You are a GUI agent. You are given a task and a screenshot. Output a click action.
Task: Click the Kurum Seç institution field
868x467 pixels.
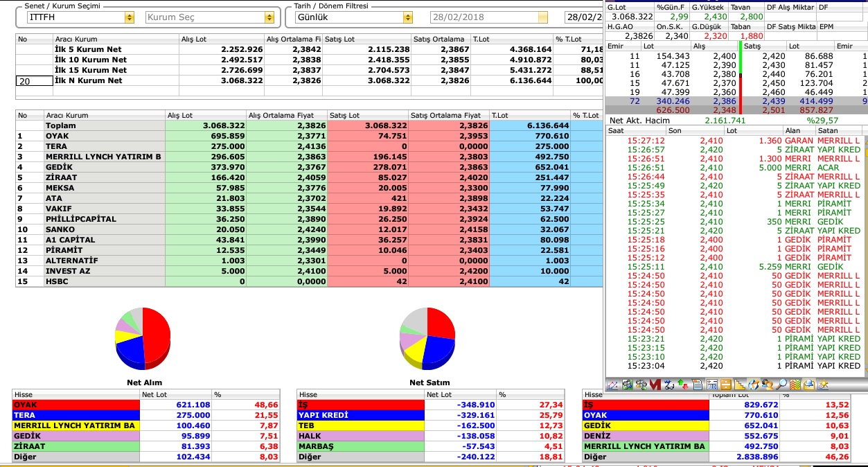[x=206, y=17]
